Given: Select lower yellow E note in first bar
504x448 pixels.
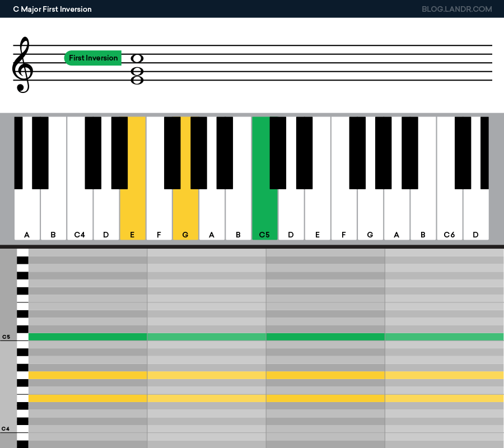Looking at the screenshot, I should tap(88, 398).
